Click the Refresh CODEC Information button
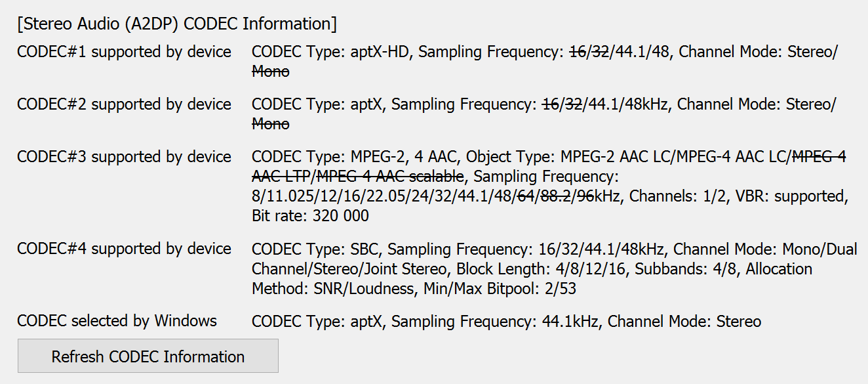The image size is (868, 384). pos(148,356)
